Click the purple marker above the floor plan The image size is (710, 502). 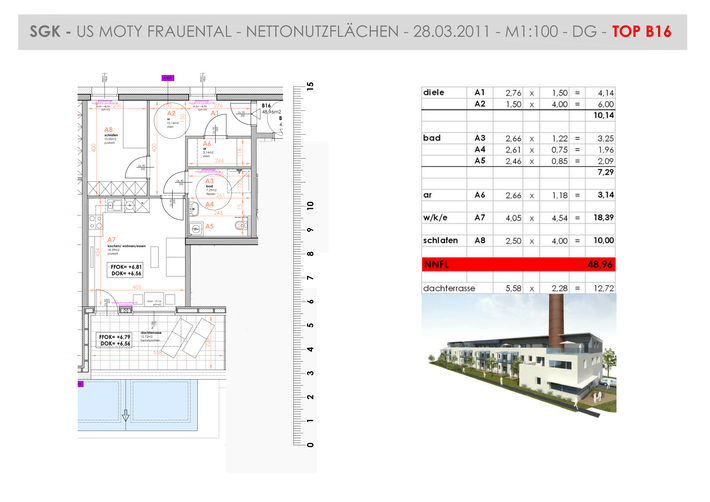coord(168,78)
